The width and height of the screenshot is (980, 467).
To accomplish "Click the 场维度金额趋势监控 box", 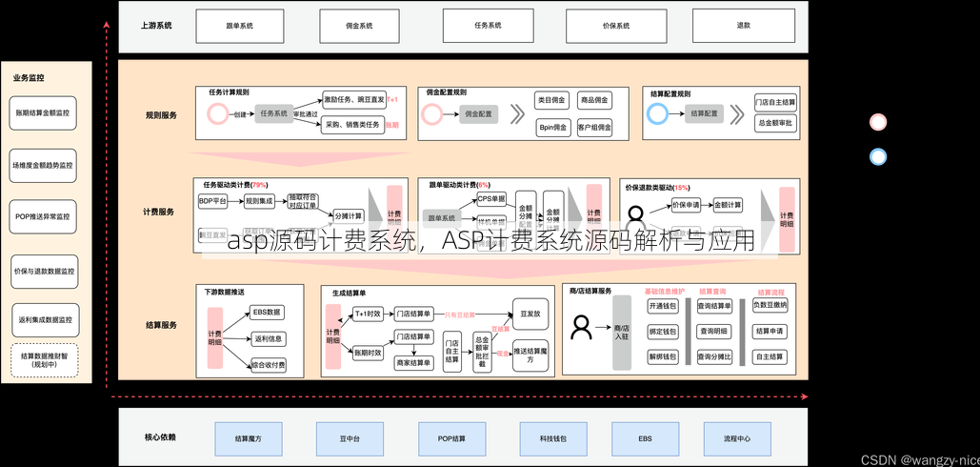I will [43, 166].
